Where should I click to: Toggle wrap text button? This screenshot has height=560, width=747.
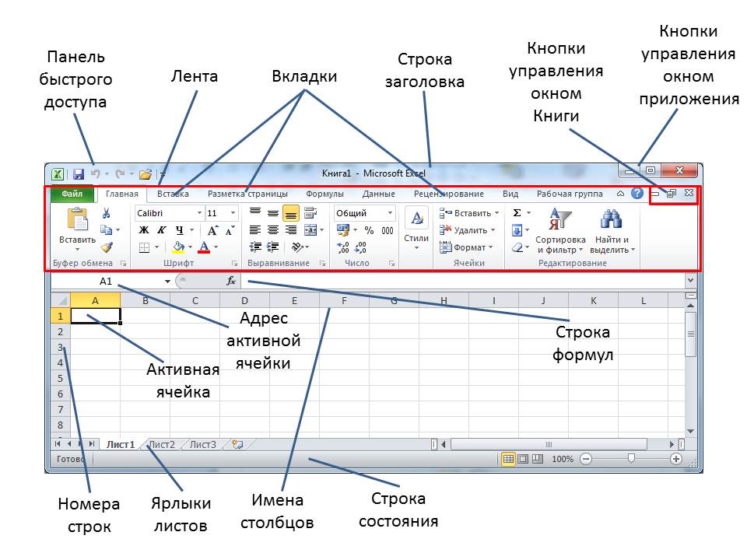(310, 213)
